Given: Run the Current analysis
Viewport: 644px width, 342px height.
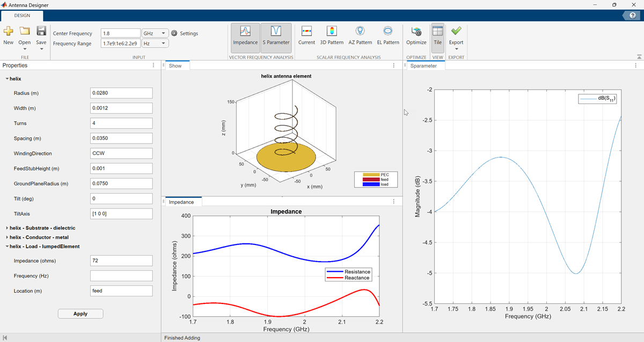Looking at the screenshot, I should 306,35.
